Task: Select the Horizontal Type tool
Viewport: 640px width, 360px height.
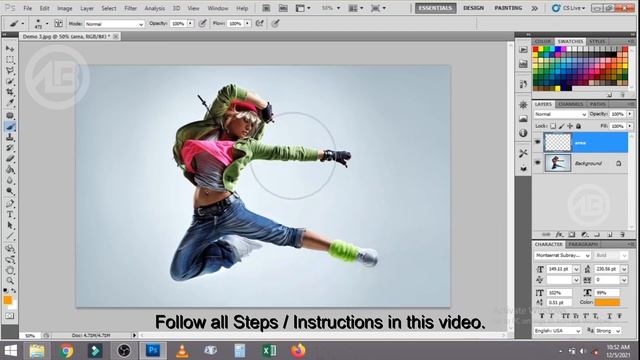Action: [x=10, y=215]
